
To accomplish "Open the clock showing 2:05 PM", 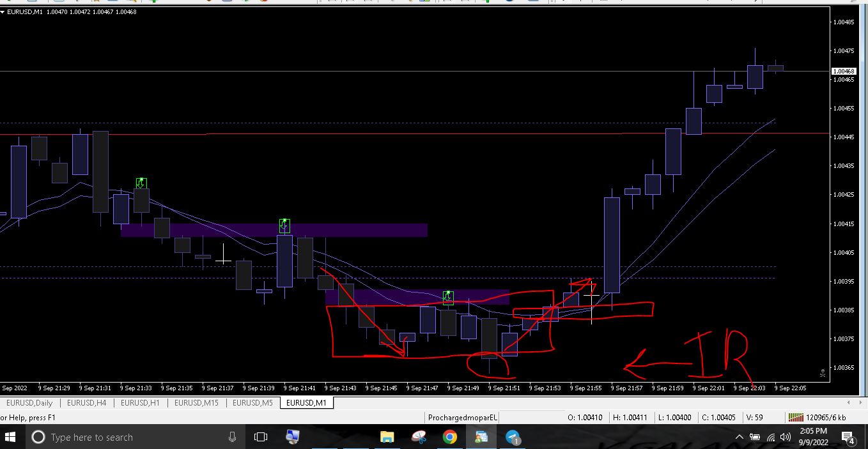I will pos(813,437).
